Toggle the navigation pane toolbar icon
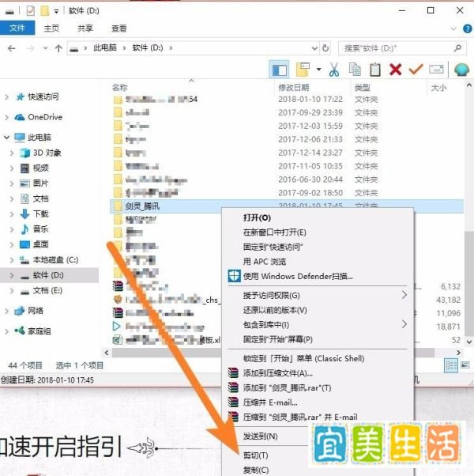Image resolution: width=474 pixels, height=476 pixels. tap(280, 70)
